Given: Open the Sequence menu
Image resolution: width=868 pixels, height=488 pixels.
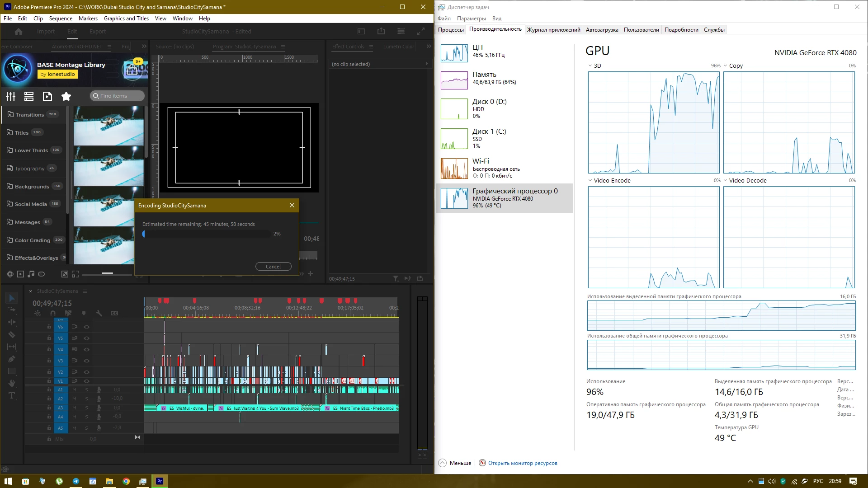Looking at the screenshot, I should click(x=61, y=19).
